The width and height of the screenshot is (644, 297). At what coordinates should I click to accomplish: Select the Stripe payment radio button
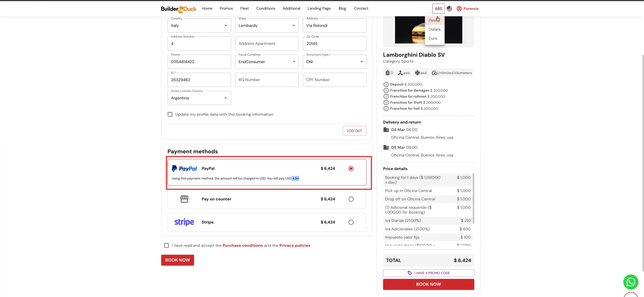pyautogui.click(x=351, y=222)
